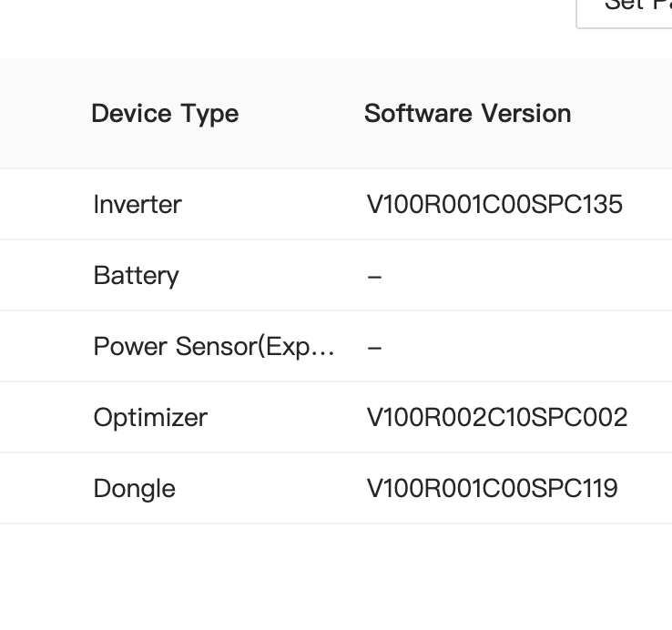This screenshot has height=630, width=672.
Task: Click the header gap between the two column titles
Action: point(300,114)
